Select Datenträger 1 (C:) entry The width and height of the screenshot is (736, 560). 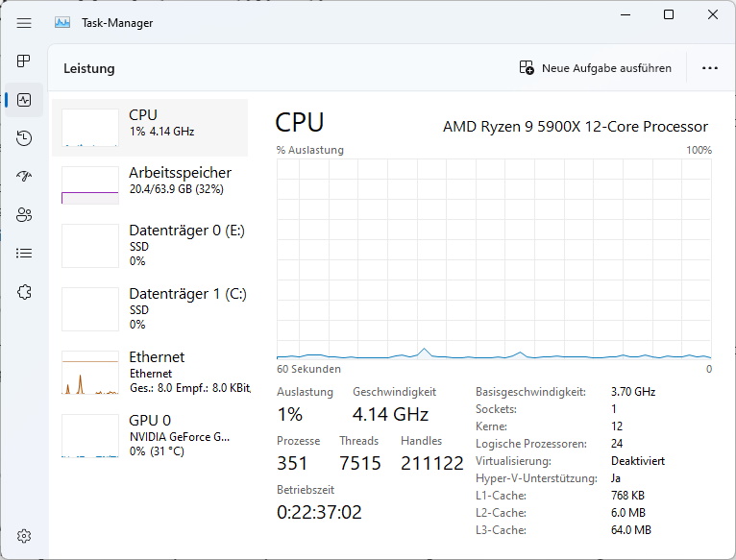pos(150,309)
